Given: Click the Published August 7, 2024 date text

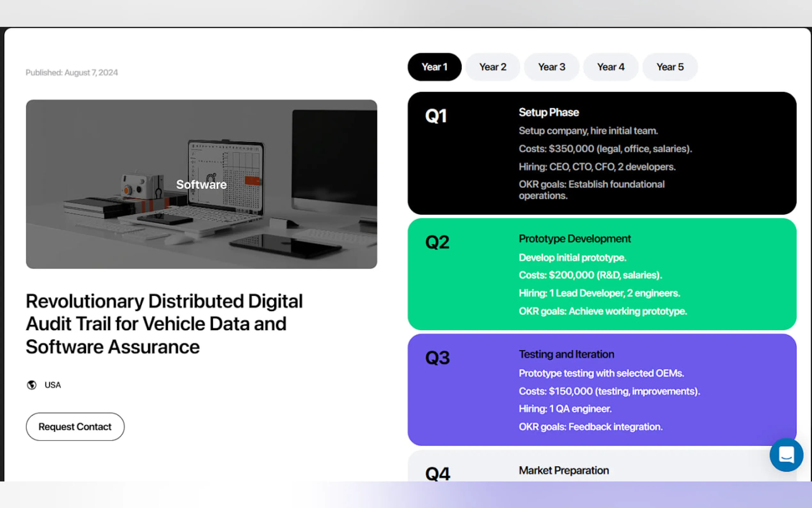Looking at the screenshot, I should coord(72,73).
